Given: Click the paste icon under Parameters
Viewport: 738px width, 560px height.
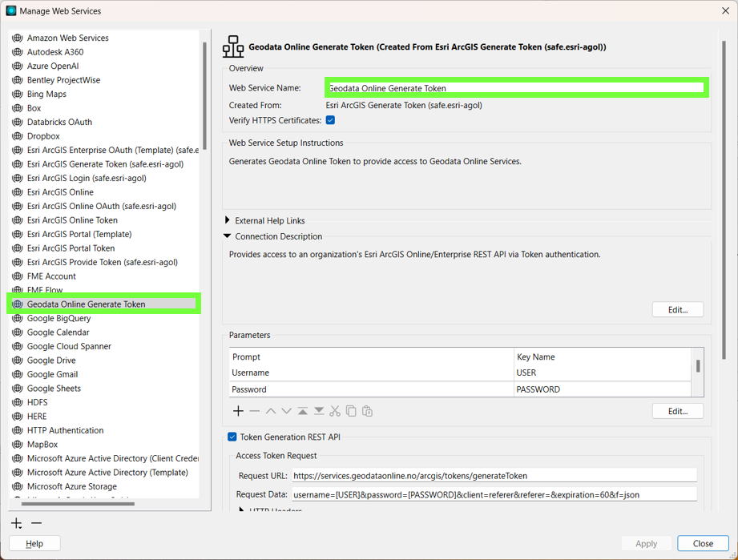Looking at the screenshot, I should tap(367, 411).
